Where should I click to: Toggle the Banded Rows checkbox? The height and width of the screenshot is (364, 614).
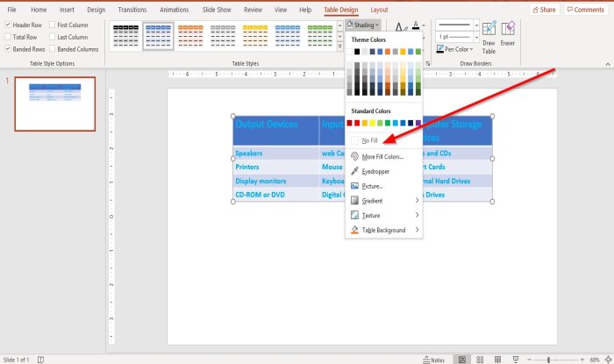(8, 49)
